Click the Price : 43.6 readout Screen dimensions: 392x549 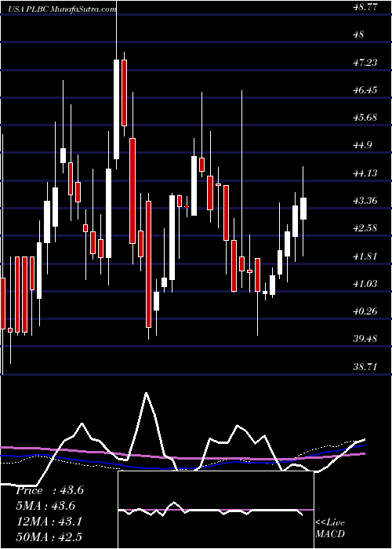(49, 490)
